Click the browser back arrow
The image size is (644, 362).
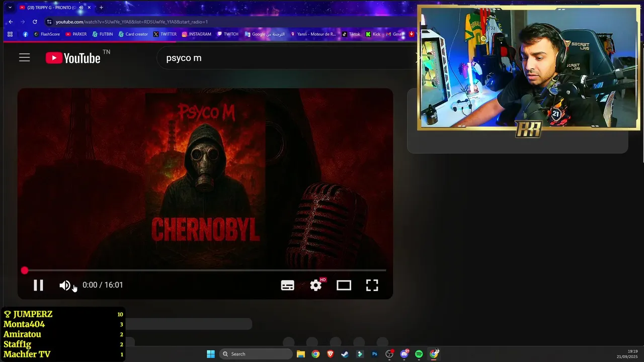pyautogui.click(x=11, y=22)
